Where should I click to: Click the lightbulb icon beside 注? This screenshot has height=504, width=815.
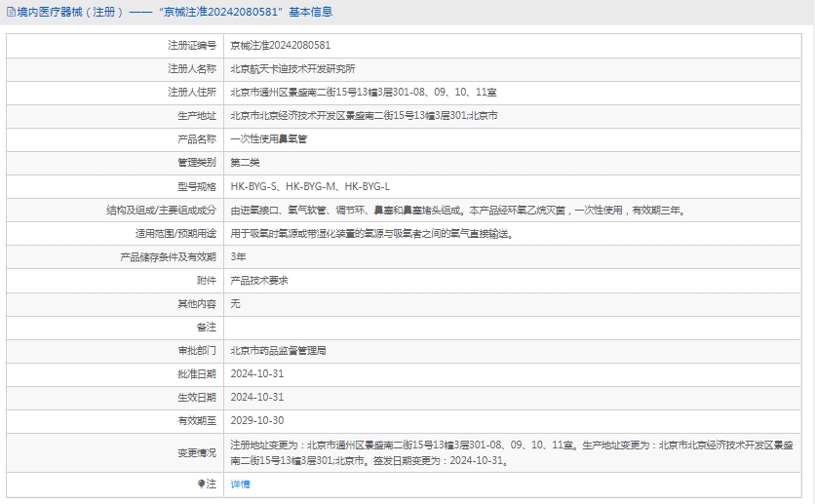click(x=202, y=484)
